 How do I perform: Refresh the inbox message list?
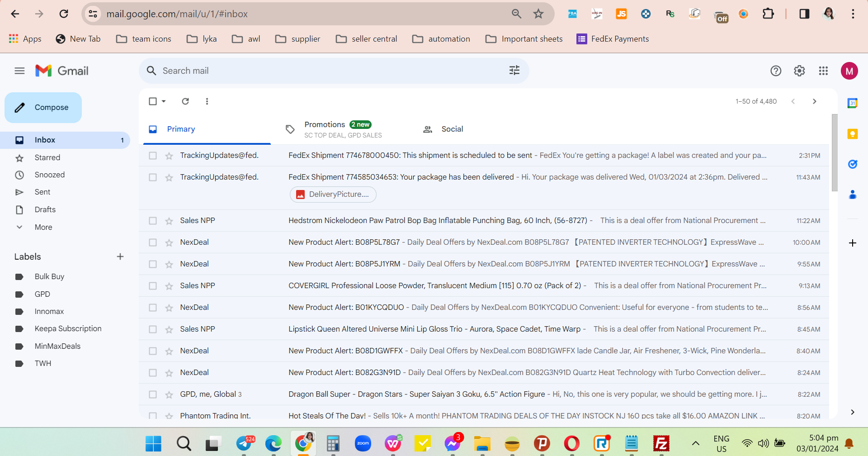[x=185, y=101]
